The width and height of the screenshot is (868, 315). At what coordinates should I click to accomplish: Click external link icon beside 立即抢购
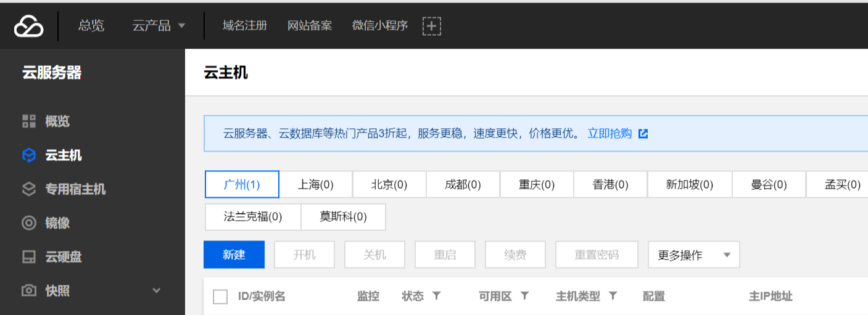coord(643,134)
